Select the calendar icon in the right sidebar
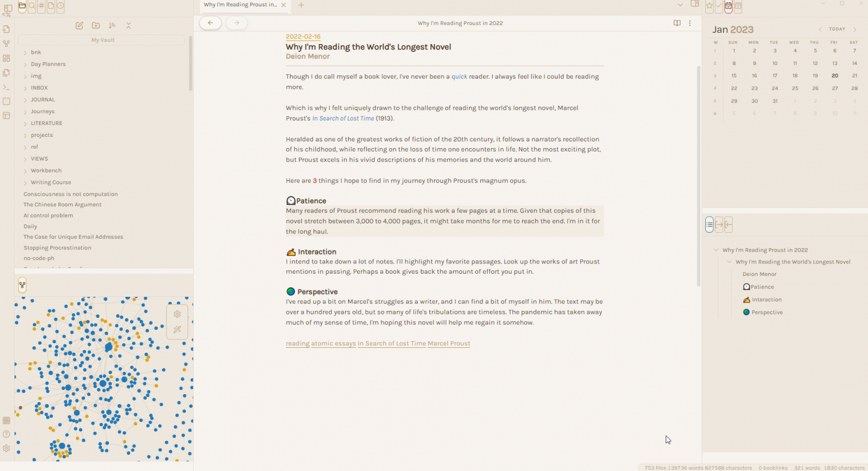Viewport: 868px width, 471px height. pos(728,6)
